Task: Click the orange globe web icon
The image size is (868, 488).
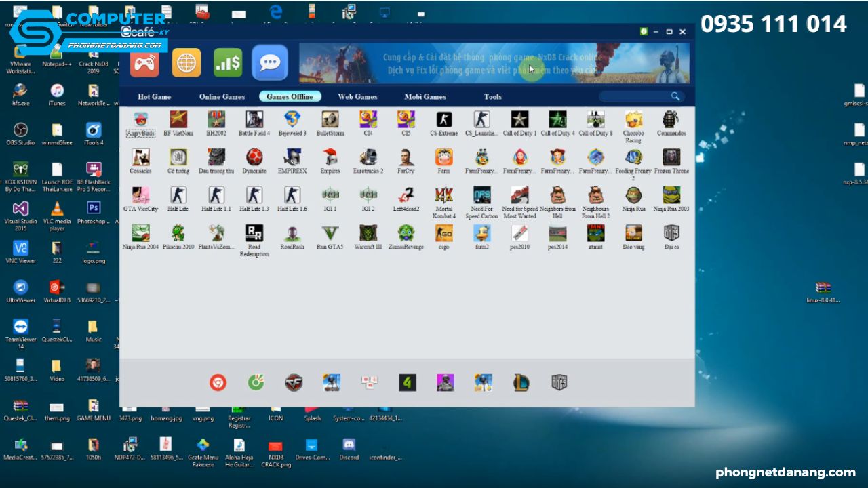Action: tap(186, 63)
